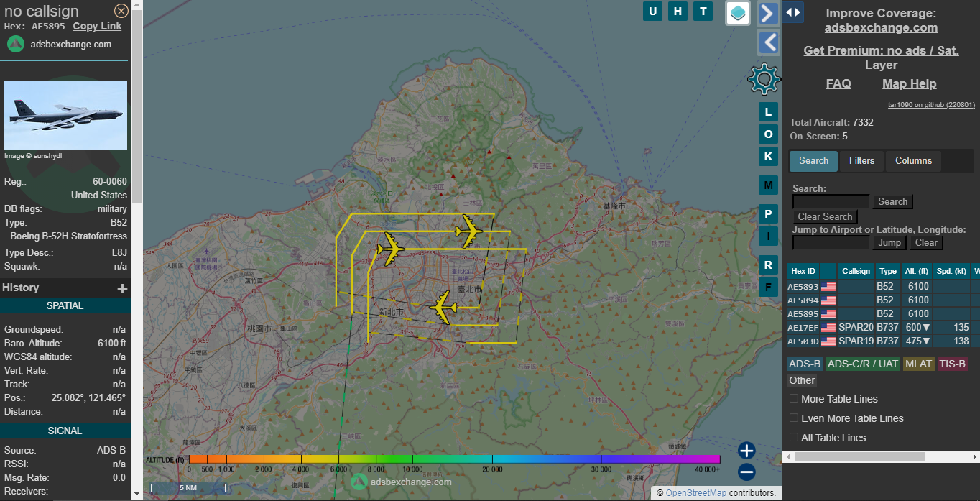
Task: Focus the Jump to Airport input field
Action: tap(831, 243)
